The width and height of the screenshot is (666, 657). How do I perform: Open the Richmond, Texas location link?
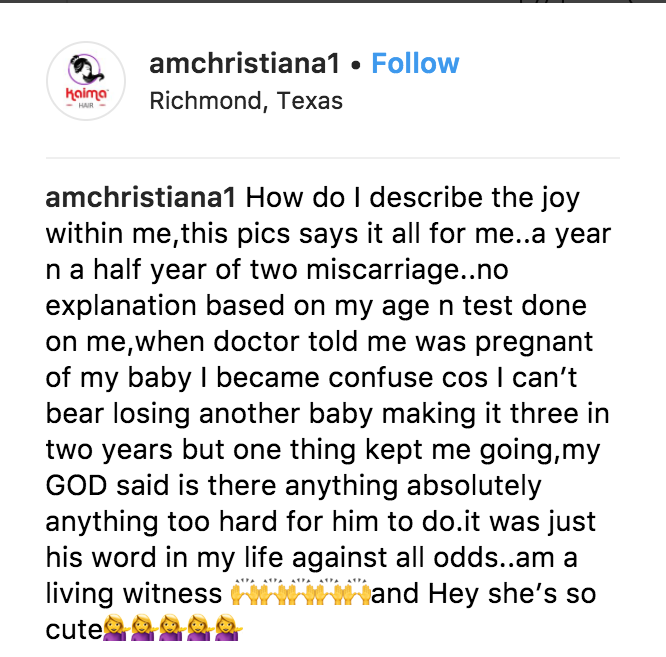[245, 101]
